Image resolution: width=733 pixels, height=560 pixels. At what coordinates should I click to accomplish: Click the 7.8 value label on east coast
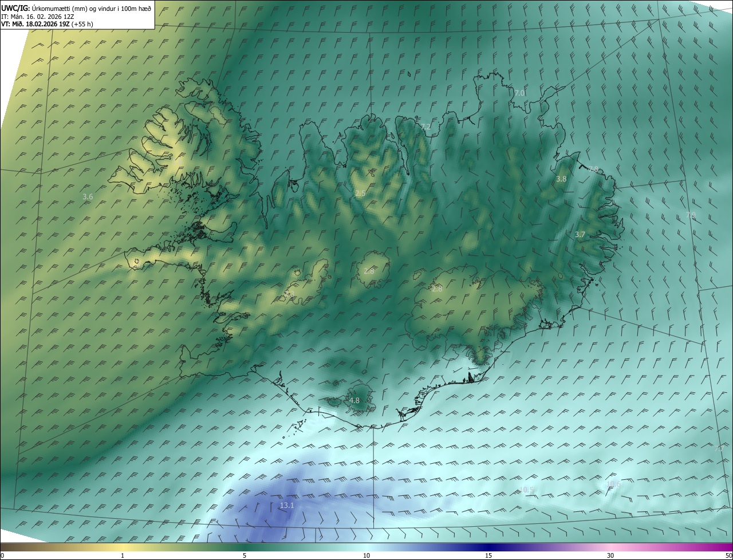(x=593, y=169)
